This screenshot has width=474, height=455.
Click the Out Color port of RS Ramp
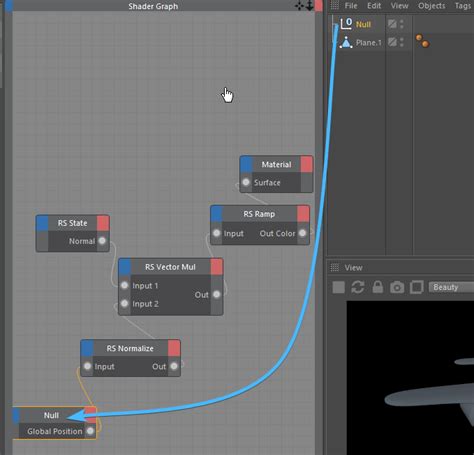[302, 233]
